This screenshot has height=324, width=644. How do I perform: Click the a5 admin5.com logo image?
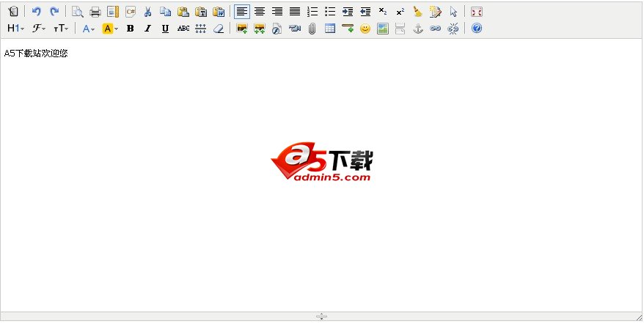(321, 162)
